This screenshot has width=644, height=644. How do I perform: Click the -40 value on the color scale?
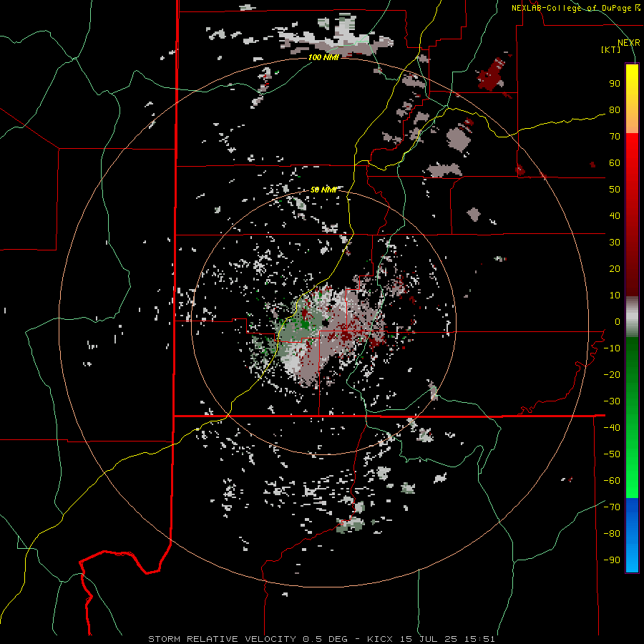coord(612,428)
